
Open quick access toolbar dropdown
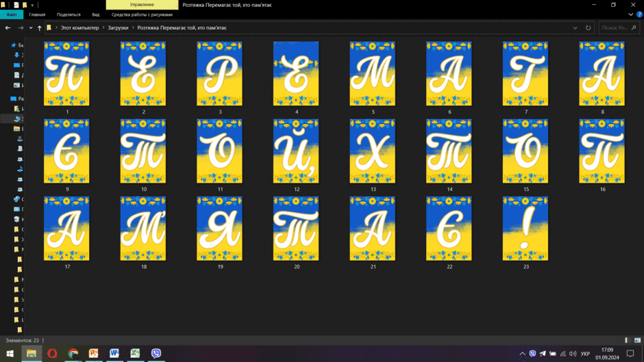32,5
